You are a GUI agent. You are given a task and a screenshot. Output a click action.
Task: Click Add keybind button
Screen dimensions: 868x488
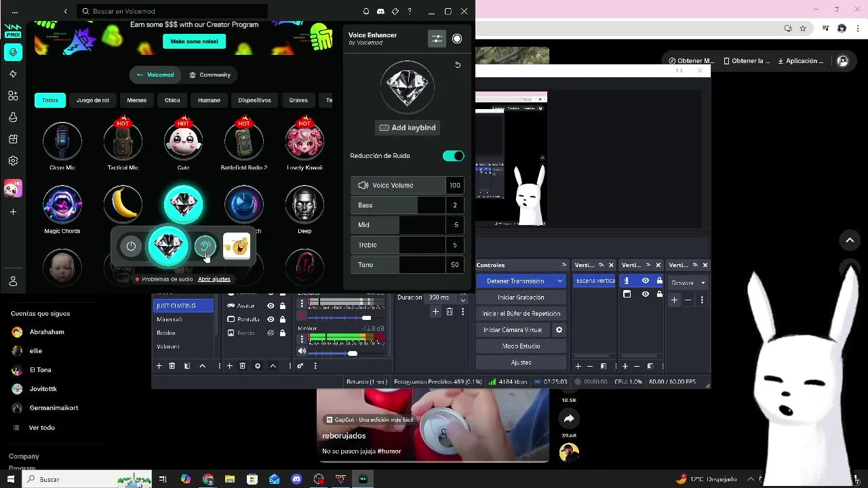(408, 127)
